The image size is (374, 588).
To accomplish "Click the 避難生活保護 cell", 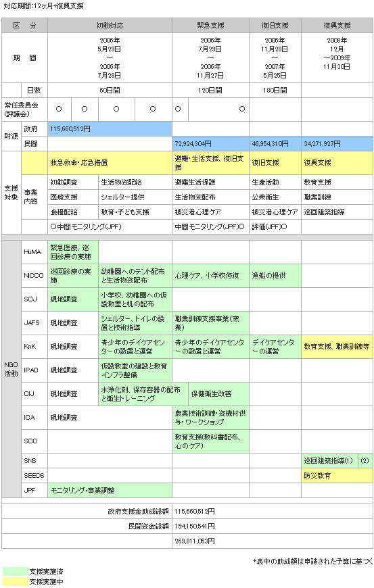I will coord(210,182).
